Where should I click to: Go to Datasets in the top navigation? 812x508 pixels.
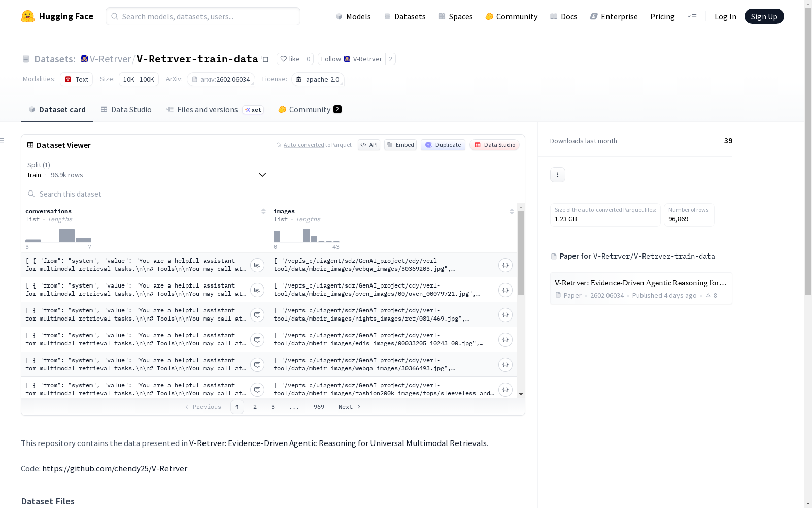pos(404,16)
